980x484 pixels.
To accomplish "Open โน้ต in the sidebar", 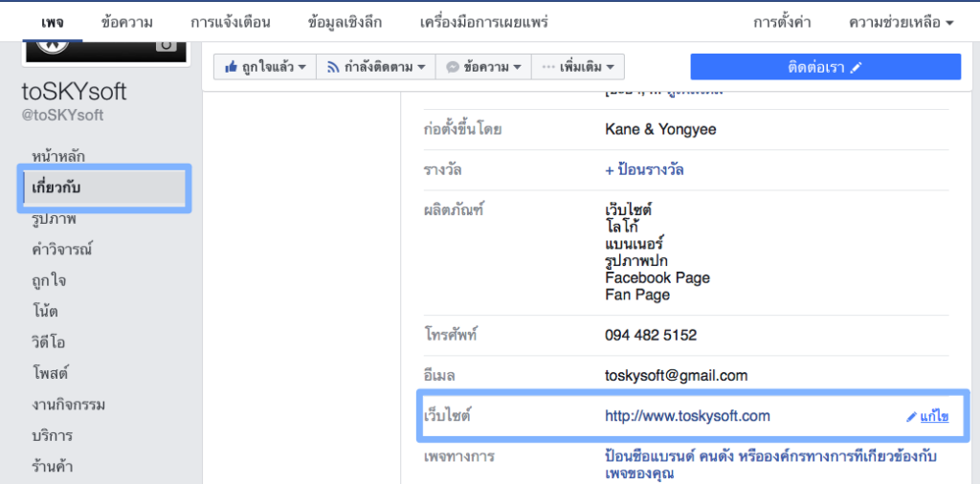I will 44,311.
